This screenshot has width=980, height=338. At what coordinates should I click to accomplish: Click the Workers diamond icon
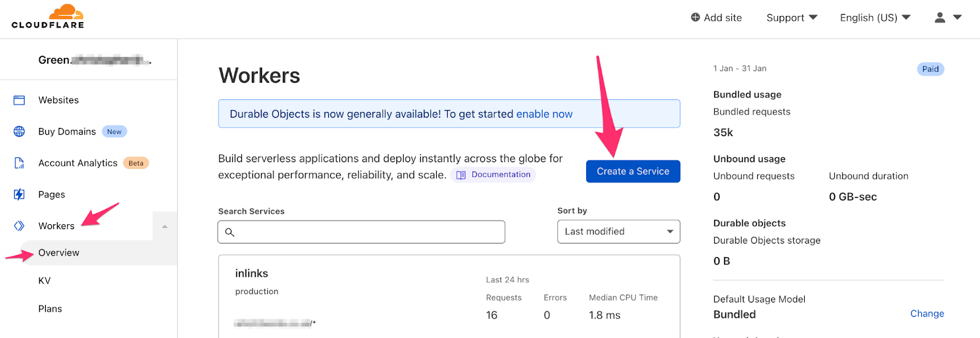(x=20, y=226)
